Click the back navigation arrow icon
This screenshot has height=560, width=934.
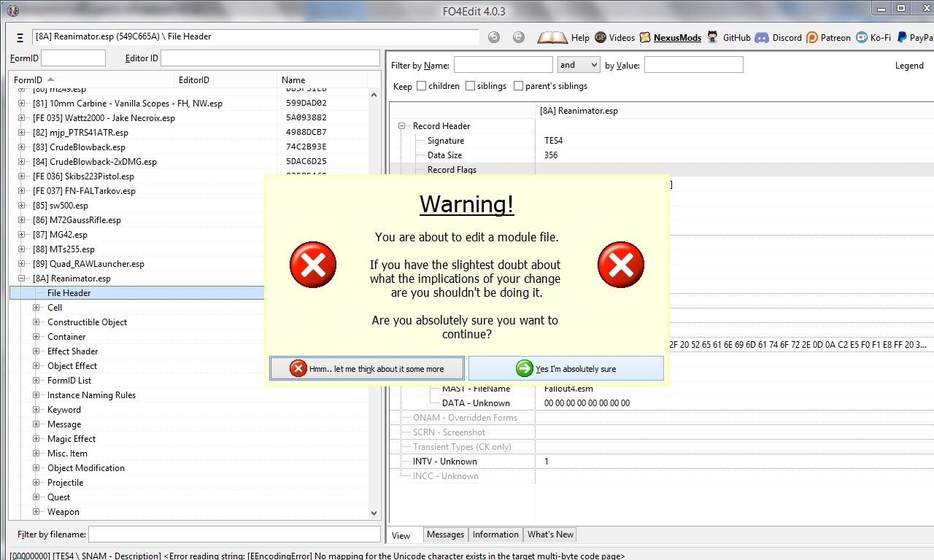coord(494,37)
